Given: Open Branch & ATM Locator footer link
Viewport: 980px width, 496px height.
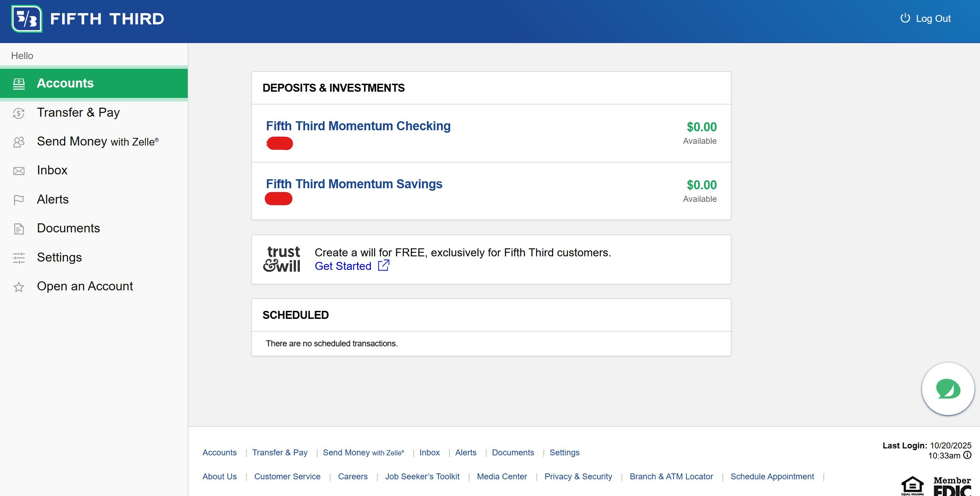Looking at the screenshot, I should [x=671, y=476].
